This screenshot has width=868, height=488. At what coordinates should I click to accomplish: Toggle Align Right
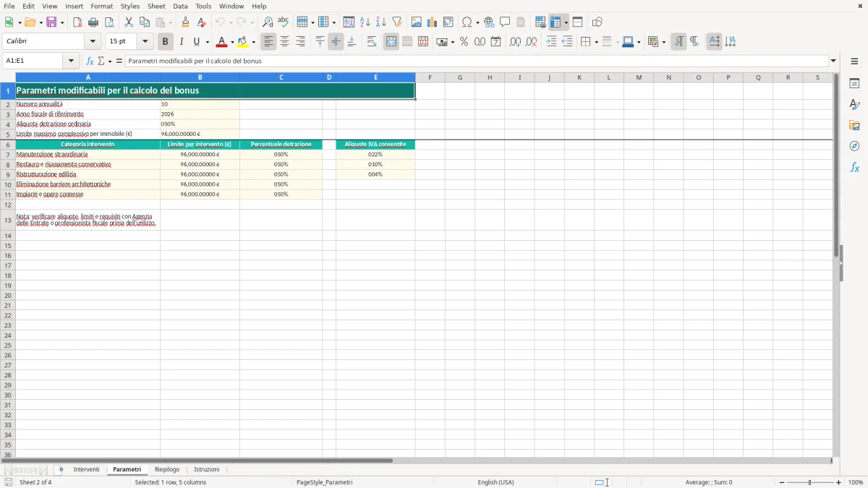coord(301,42)
